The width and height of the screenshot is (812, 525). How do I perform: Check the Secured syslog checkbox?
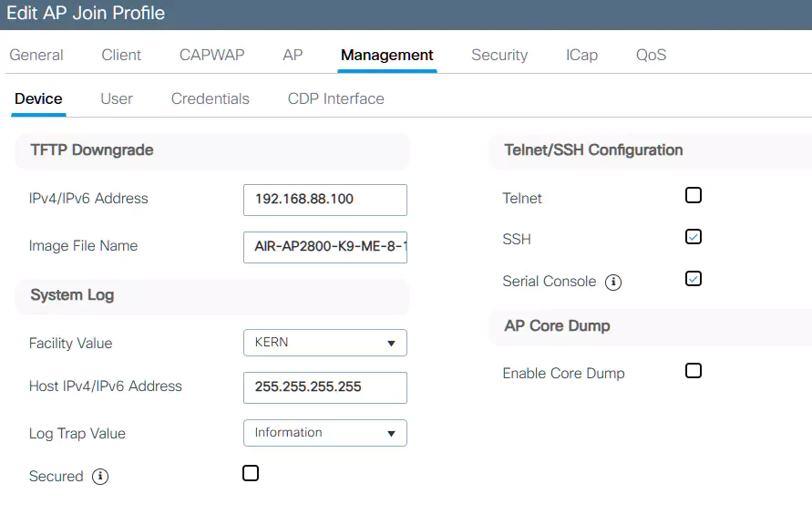251,473
